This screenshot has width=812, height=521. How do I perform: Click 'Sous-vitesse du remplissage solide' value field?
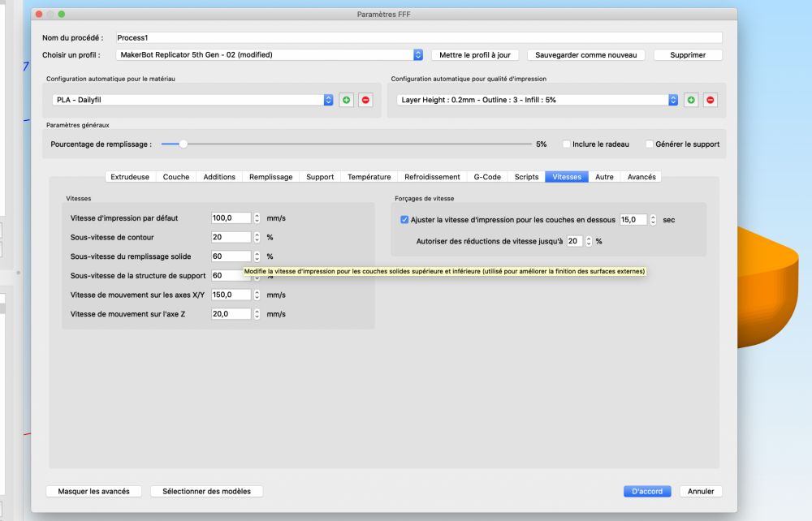231,256
